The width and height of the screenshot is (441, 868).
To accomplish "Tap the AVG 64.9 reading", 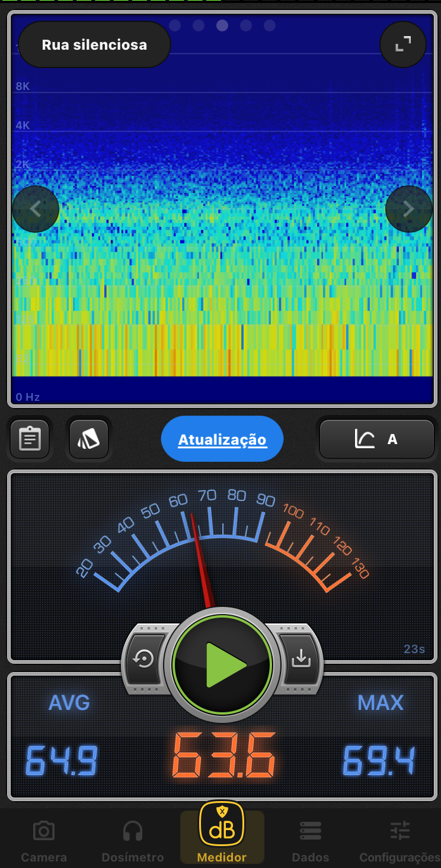I will [x=62, y=760].
